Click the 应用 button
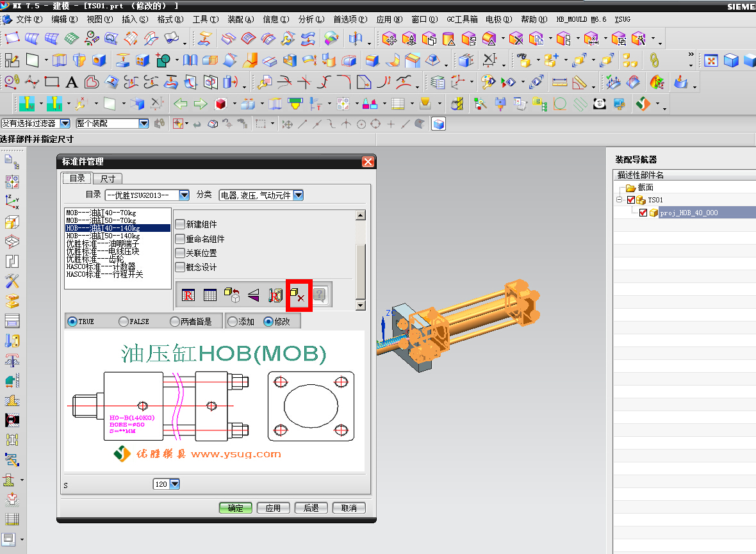The image size is (756, 554). click(x=273, y=508)
